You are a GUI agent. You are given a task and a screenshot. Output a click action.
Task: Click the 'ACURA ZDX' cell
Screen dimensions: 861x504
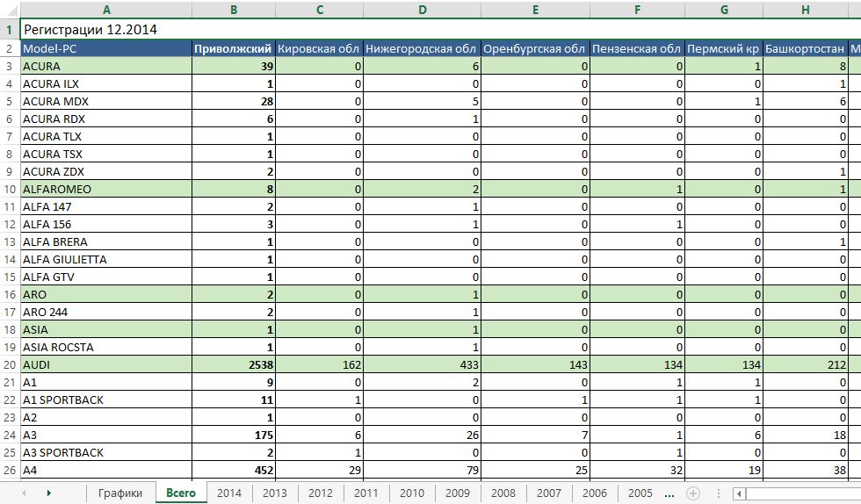106,171
